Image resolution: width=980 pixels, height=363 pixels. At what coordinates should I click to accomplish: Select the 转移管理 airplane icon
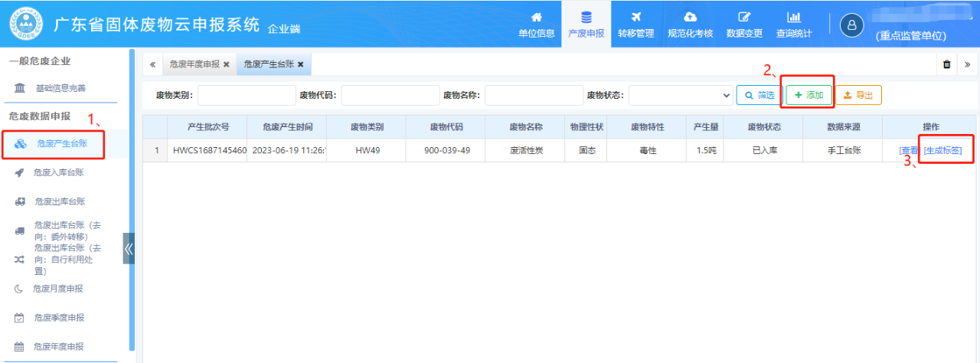pyautogui.click(x=636, y=17)
